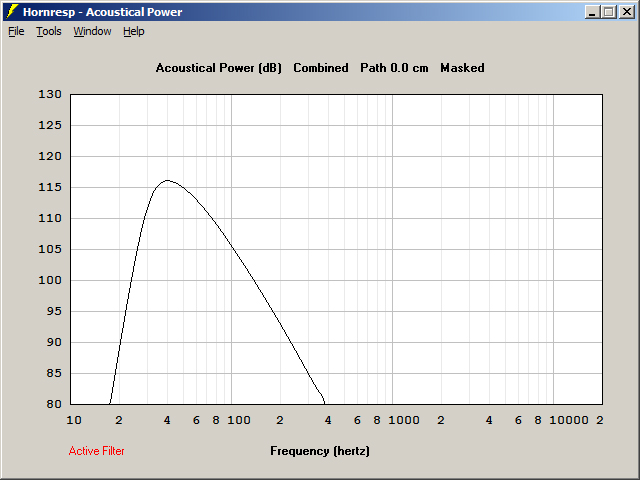Click the red Active Filter label
This screenshot has height=480, width=640.
[x=96, y=451]
